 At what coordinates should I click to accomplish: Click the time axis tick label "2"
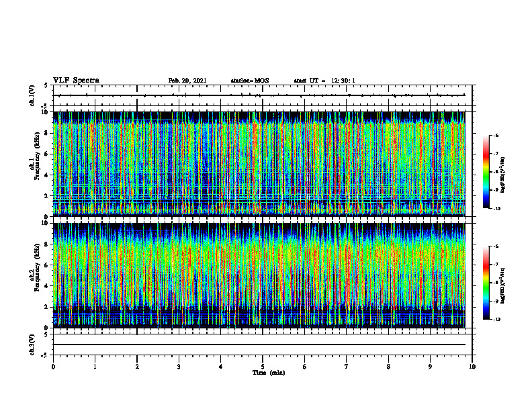(x=137, y=367)
